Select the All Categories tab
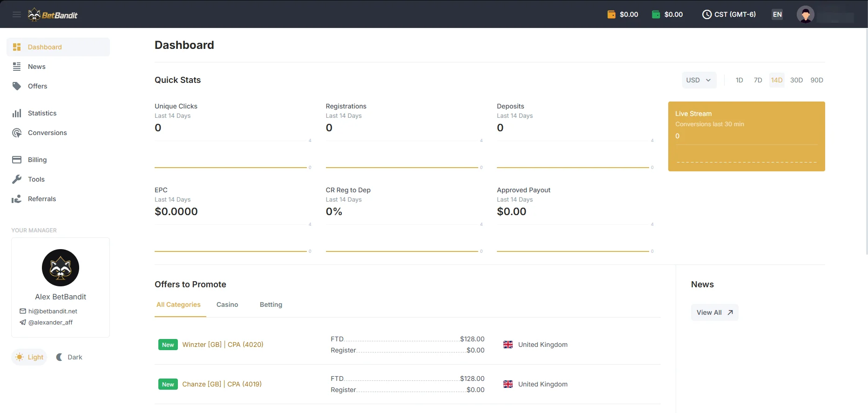This screenshot has height=413, width=868. click(179, 305)
